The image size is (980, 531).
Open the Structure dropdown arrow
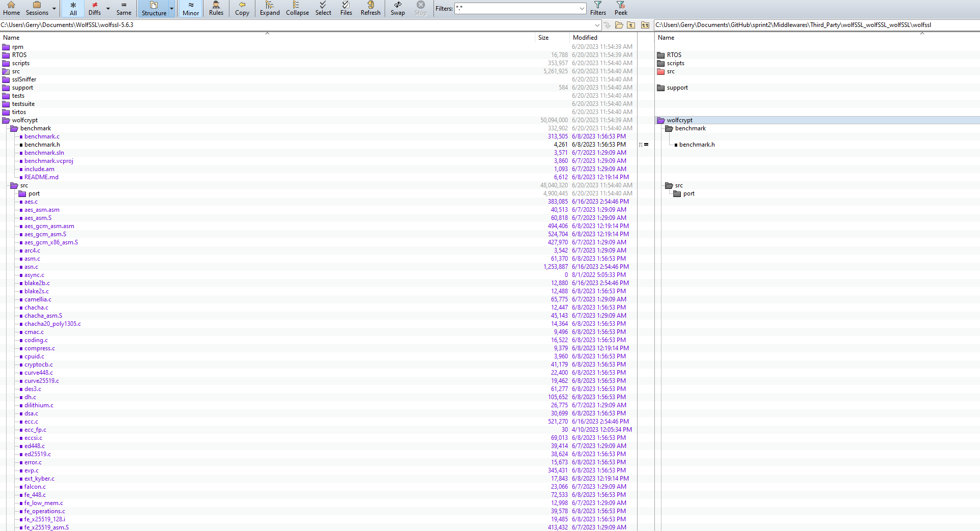coord(171,9)
